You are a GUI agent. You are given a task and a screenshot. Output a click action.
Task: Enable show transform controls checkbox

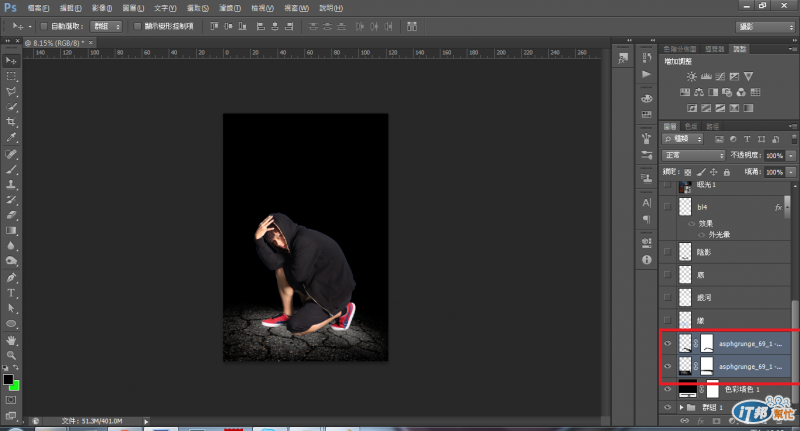(137, 26)
